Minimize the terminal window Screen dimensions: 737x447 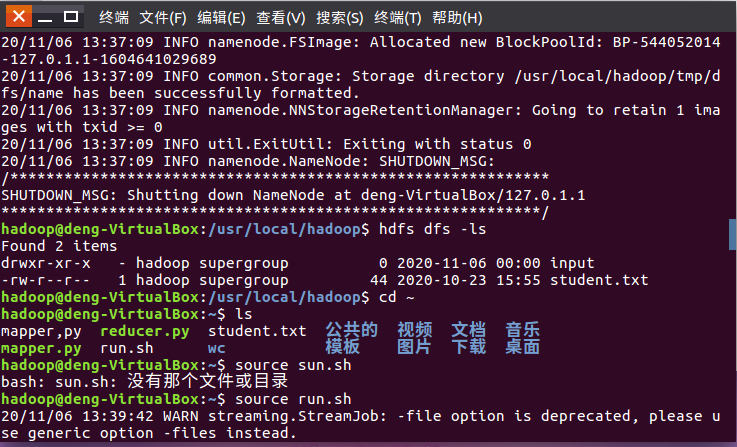[45, 17]
